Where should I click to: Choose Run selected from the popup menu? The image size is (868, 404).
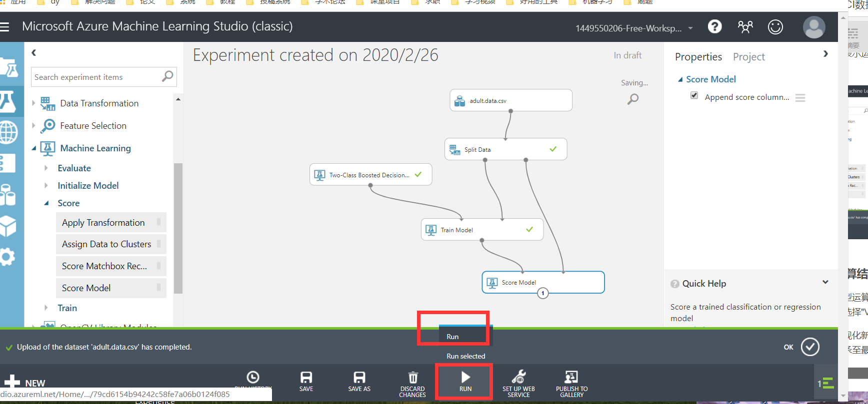pyautogui.click(x=465, y=356)
